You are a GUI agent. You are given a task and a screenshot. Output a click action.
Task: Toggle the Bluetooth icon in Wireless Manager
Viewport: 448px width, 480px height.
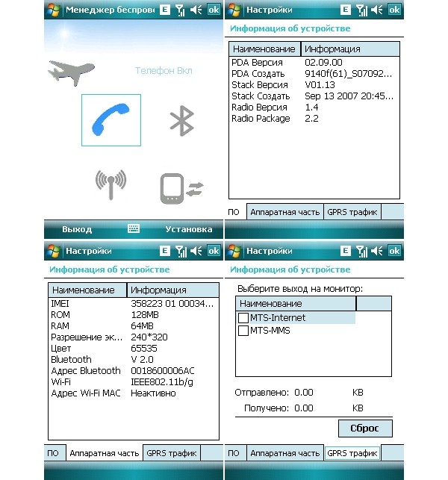pos(182,121)
